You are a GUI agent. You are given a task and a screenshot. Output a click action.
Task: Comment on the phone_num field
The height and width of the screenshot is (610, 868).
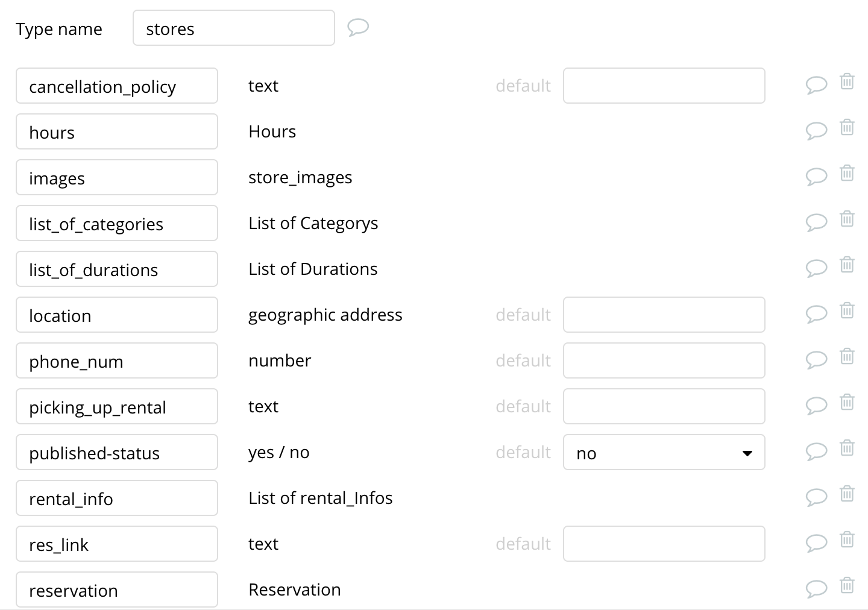pyautogui.click(x=816, y=359)
